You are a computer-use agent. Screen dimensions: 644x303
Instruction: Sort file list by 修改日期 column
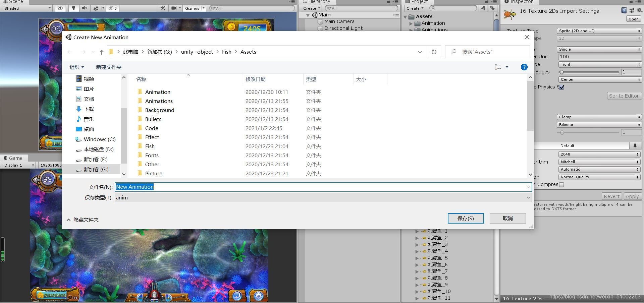coord(256,79)
